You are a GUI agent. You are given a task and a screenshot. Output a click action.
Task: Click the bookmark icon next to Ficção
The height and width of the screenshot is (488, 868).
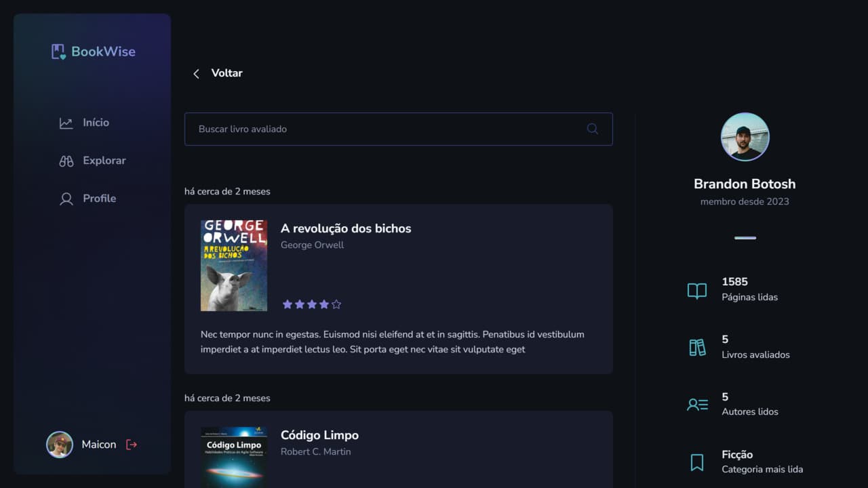(696, 462)
